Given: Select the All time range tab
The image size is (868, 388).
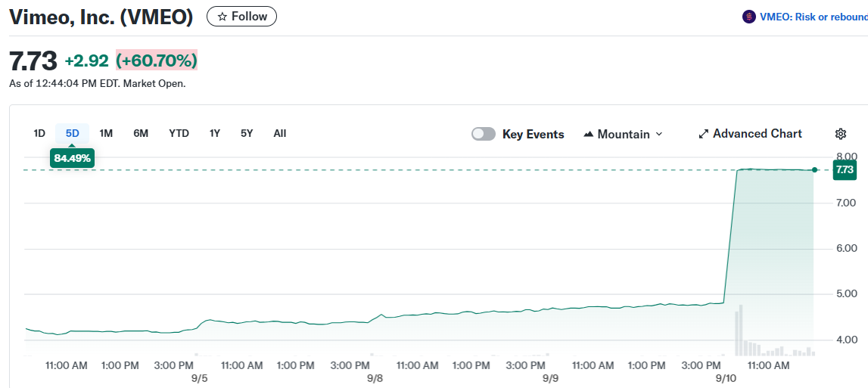Looking at the screenshot, I should point(279,133).
